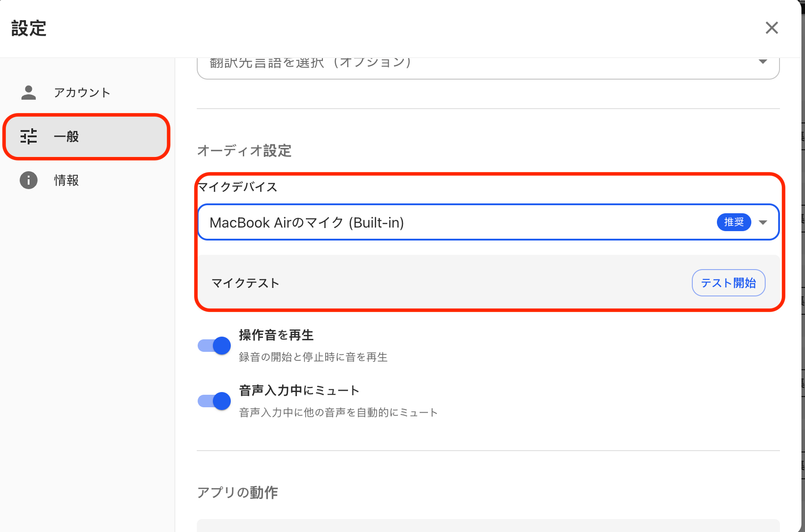Click the アプリの動作 section heading

(x=237, y=492)
